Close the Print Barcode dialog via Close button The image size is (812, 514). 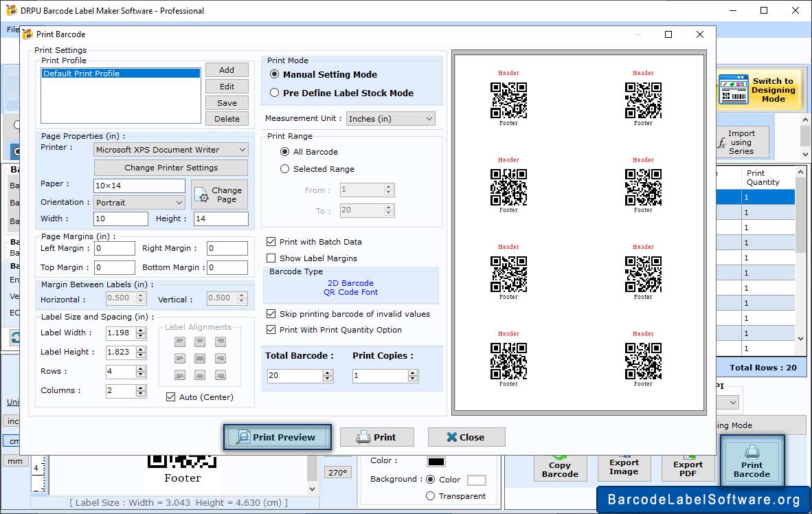click(466, 437)
